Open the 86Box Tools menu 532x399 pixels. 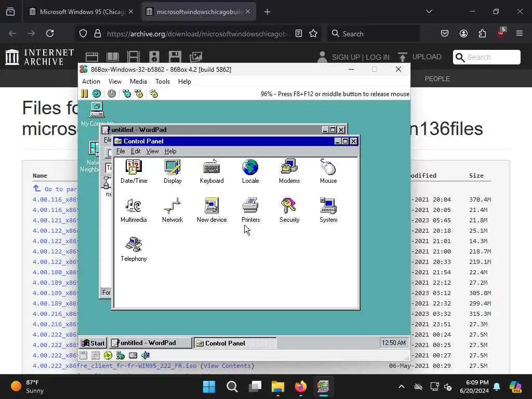tap(163, 82)
